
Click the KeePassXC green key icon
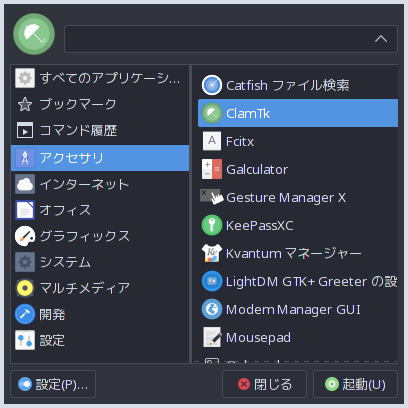[x=212, y=225]
